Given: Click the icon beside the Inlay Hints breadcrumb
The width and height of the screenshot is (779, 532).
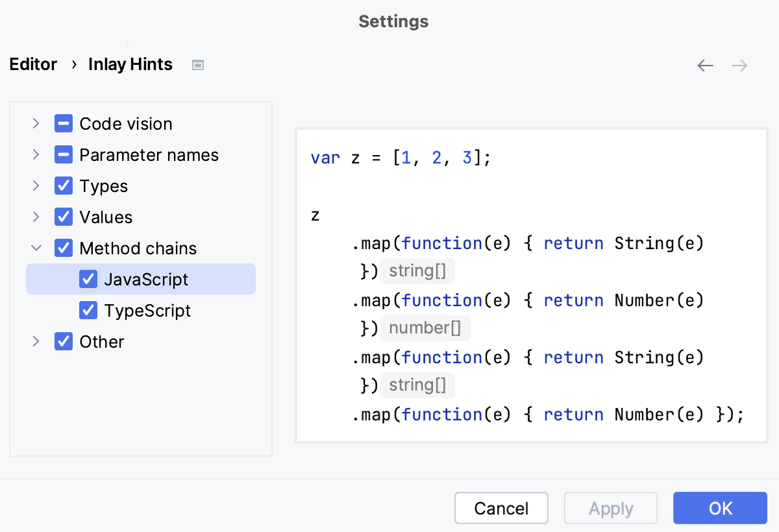Looking at the screenshot, I should 197,64.
